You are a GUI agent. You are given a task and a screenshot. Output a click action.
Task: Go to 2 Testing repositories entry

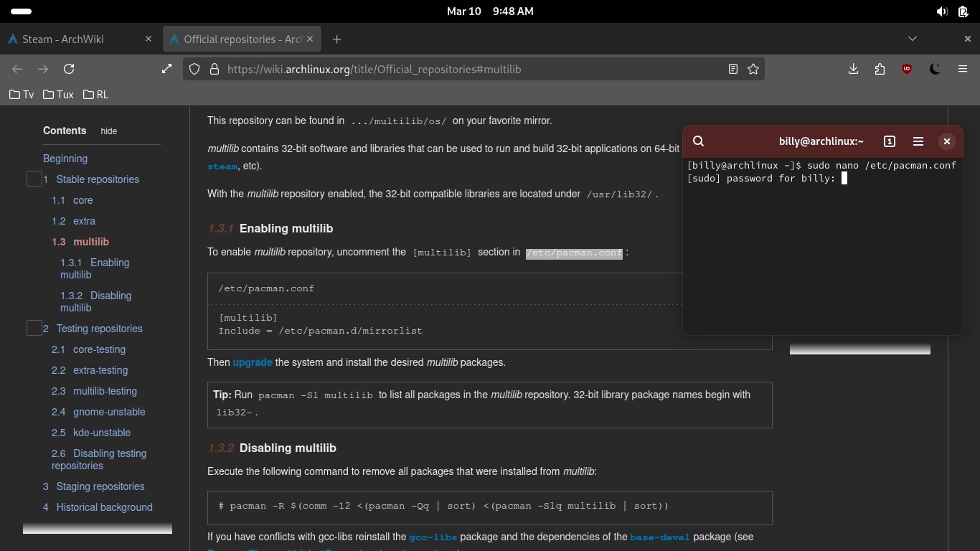[x=93, y=329]
